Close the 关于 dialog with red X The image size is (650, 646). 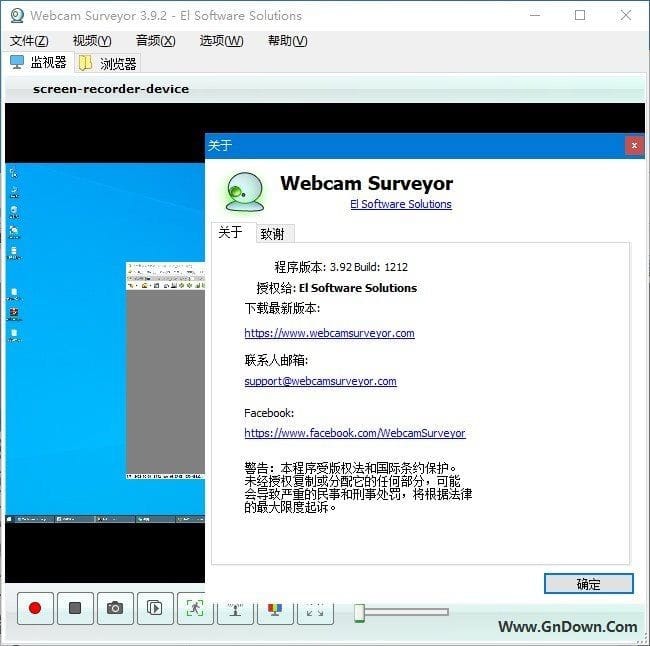(634, 146)
